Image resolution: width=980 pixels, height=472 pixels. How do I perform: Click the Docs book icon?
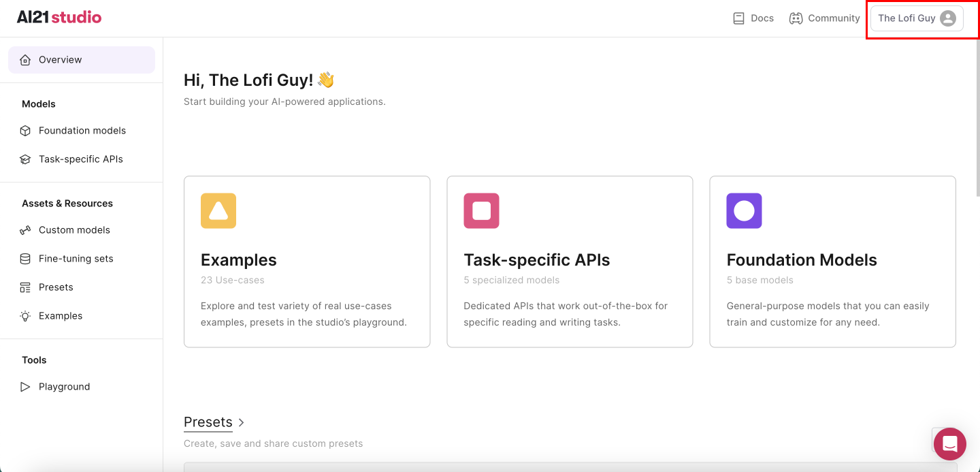[x=738, y=18]
